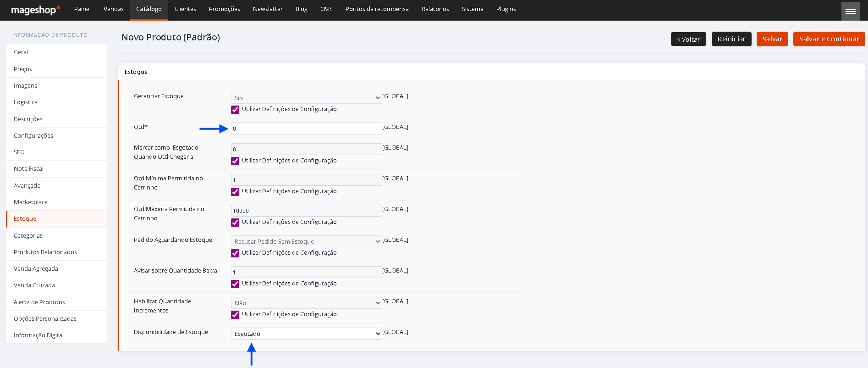Open the Vendas menu

pyautogui.click(x=114, y=9)
